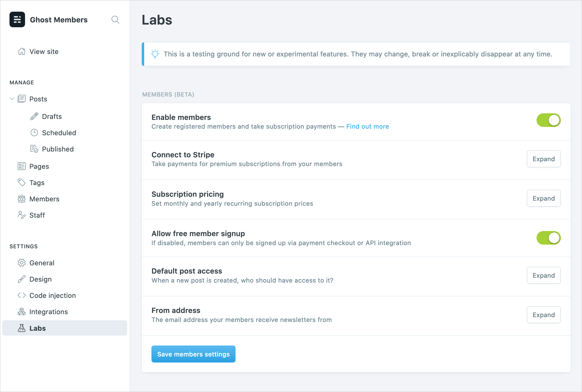Expand the Default post access section
Image resolution: width=582 pixels, height=392 pixels.
point(543,276)
